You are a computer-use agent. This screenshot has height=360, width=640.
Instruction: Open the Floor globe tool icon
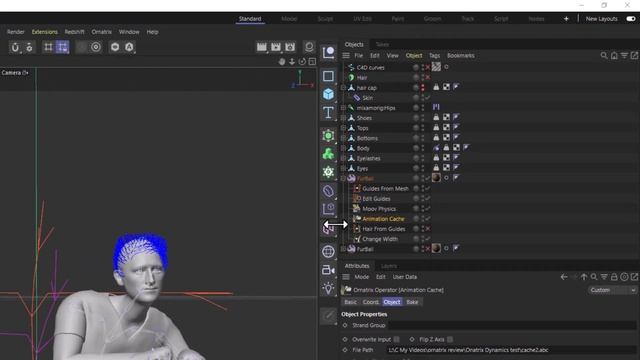tap(328, 251)
